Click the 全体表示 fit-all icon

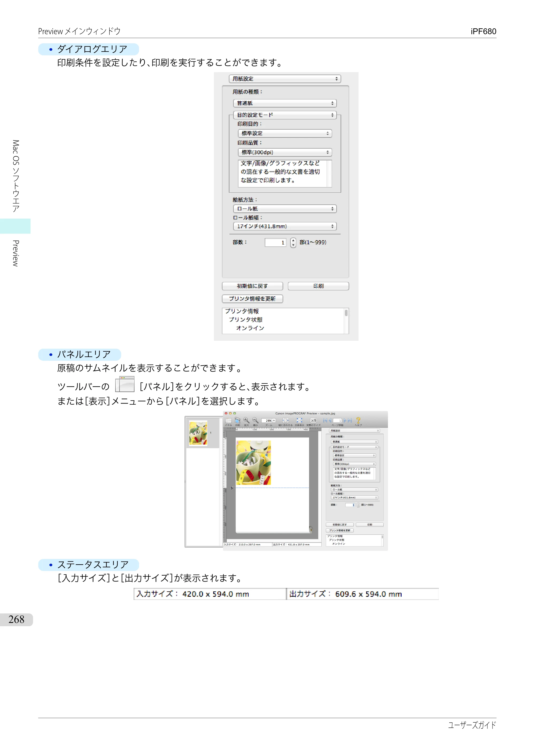coord(299,420)
